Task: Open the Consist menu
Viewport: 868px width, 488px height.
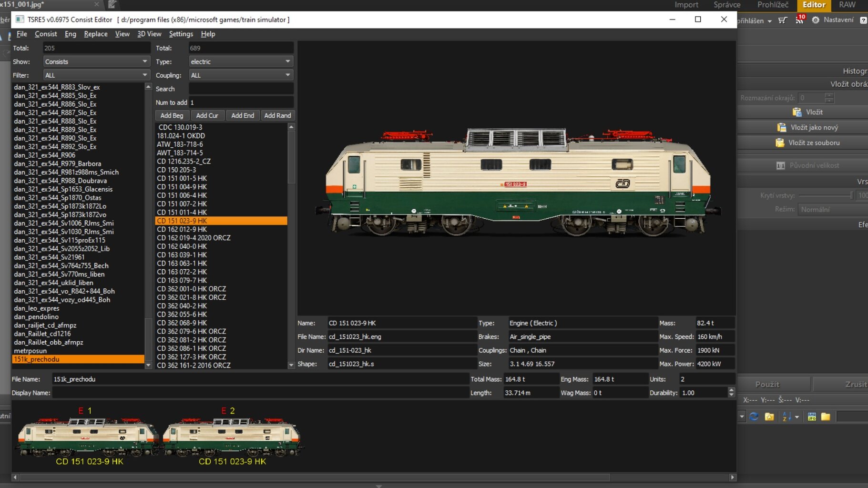Action: (46, 34)
